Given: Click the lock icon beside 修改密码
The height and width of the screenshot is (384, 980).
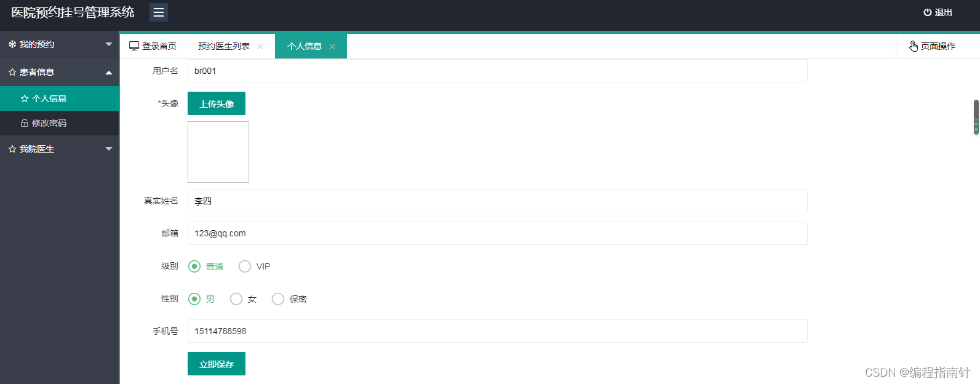Looking at the screenshot, I should click(25, 123).
